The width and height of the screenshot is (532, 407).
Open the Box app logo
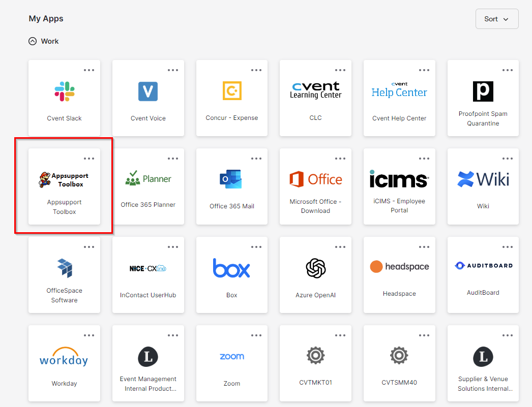231,268
